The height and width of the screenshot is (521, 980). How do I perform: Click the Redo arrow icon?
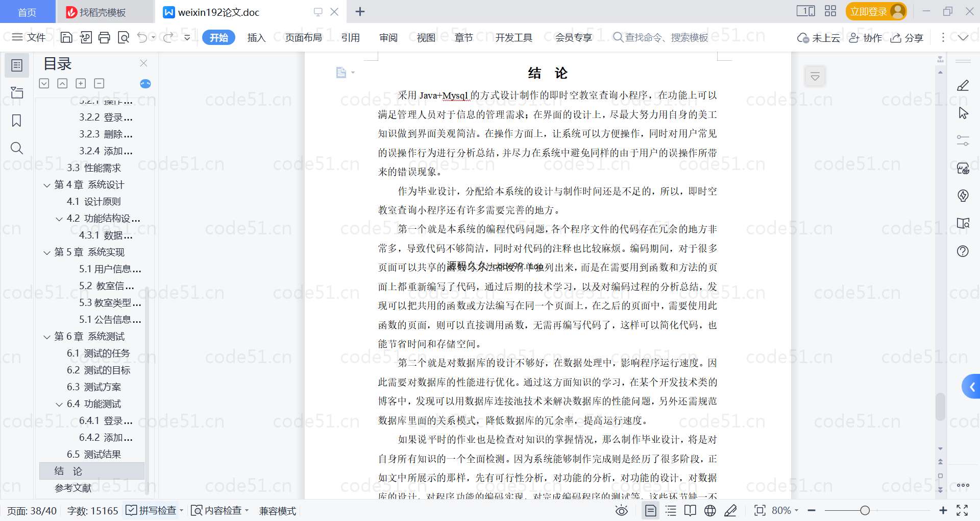coord(168,37)
